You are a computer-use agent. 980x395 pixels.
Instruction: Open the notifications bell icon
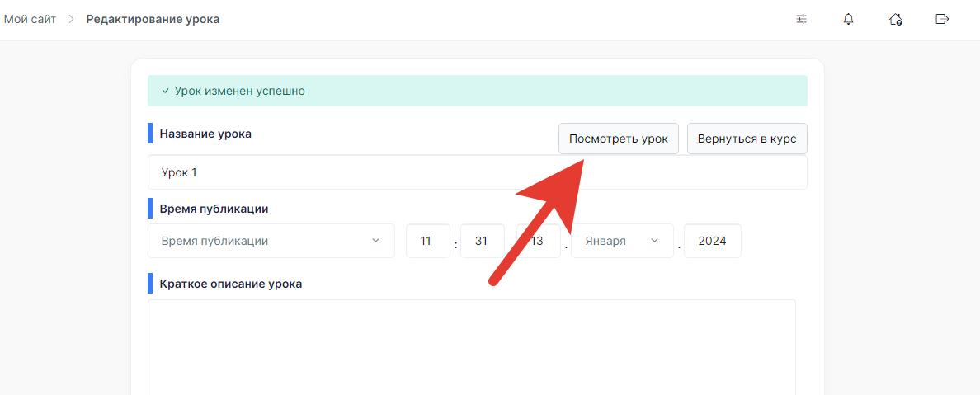pos(848,19)
